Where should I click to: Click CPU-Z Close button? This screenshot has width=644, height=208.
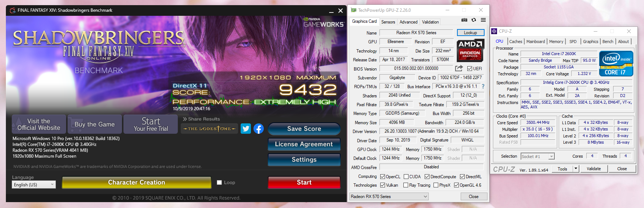pos(622,169)
